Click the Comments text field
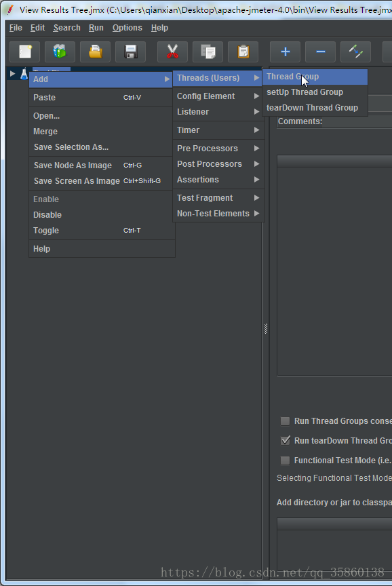 (x=357, y=122)
